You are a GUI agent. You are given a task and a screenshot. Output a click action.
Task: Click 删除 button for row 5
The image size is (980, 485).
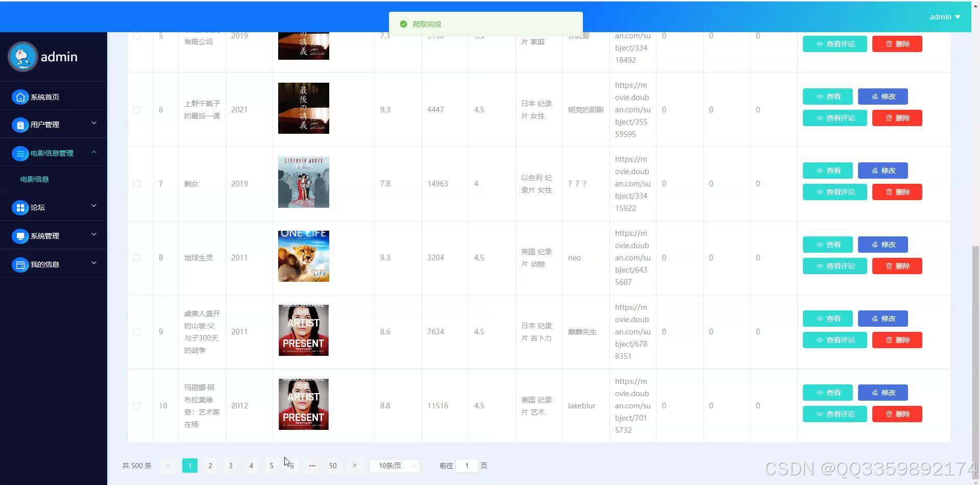[897, 44]
